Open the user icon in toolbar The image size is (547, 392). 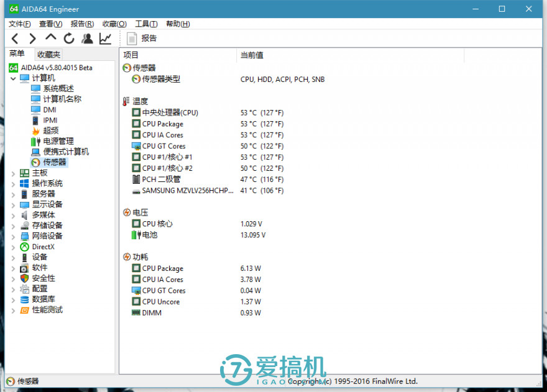click(87, 39)
